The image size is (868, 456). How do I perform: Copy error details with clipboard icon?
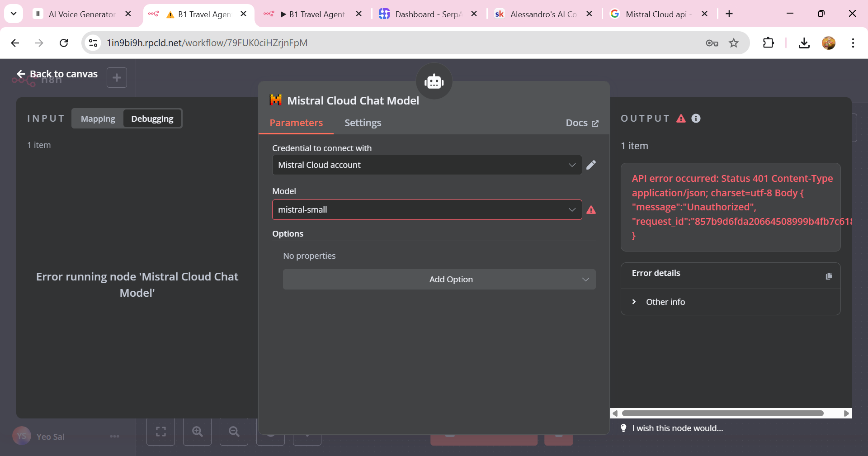[829, 276]
